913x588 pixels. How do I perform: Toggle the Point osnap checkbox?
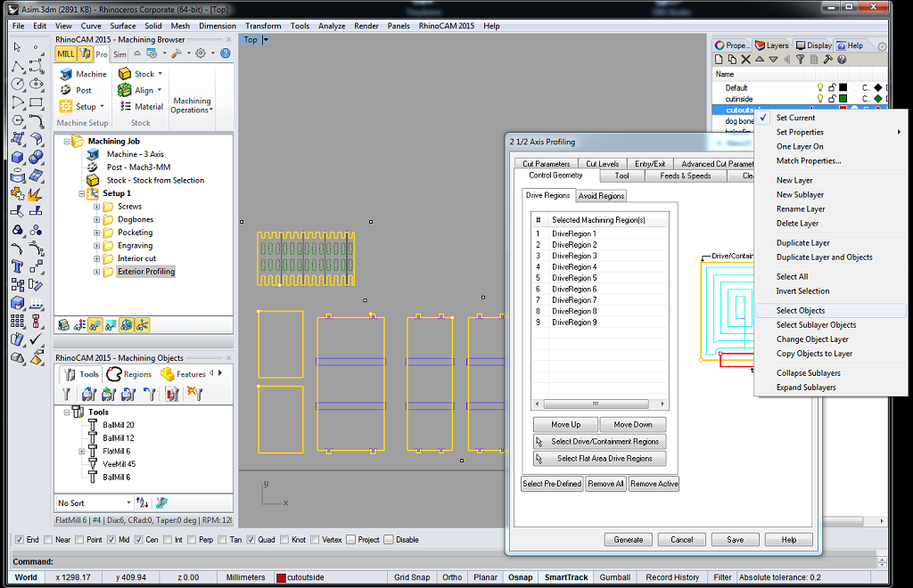click(x=79, y=540)
